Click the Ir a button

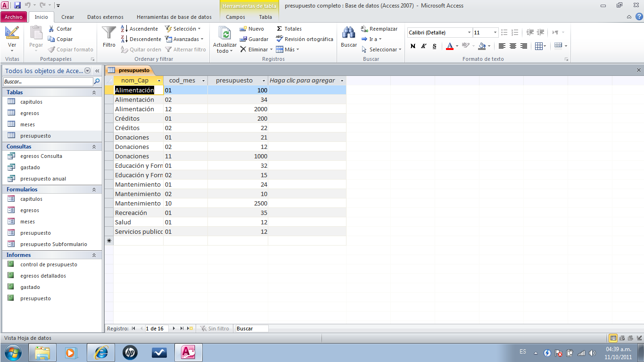[x=372, y=39]
